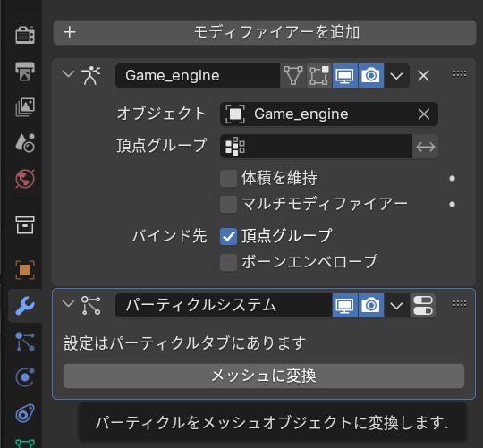
Task: Open the Output properties tab
Action: click(25, 72)
